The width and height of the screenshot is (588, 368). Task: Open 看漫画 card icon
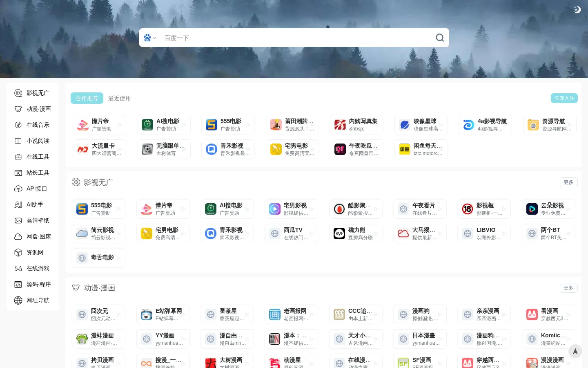[x=532, y=314]
